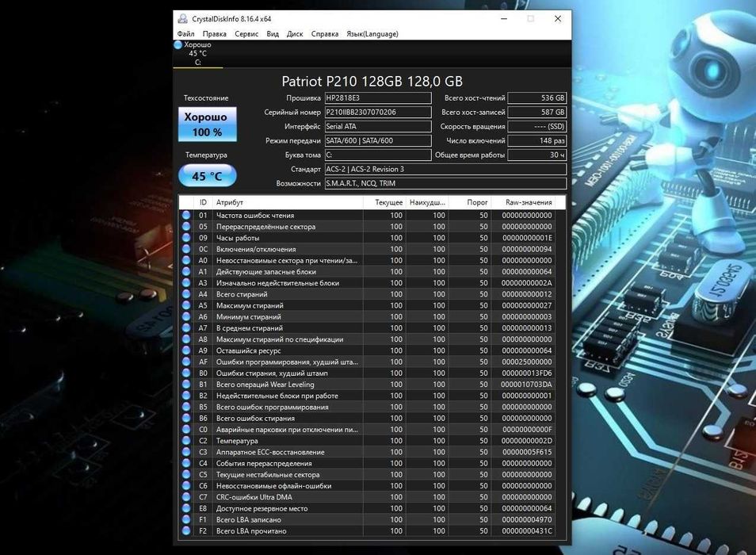Click status circle of attribute C0 row
This screenshot has width=756, height=555.
click(186, 430)
